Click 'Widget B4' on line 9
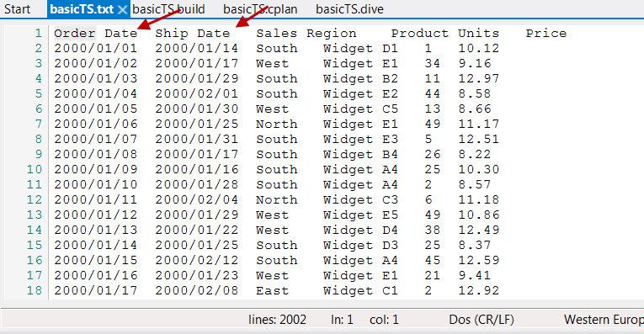 click(x=360, y=154)
